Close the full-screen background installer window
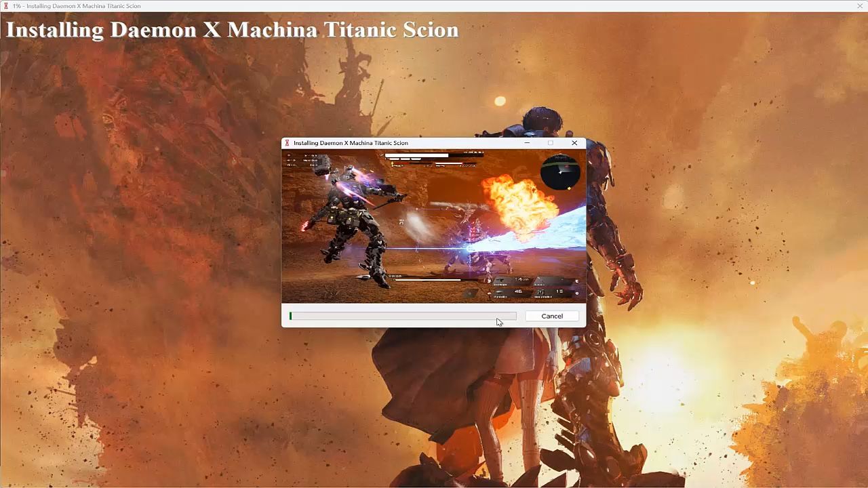The height and width of the screenshot is (488, 868). point(860,6)
